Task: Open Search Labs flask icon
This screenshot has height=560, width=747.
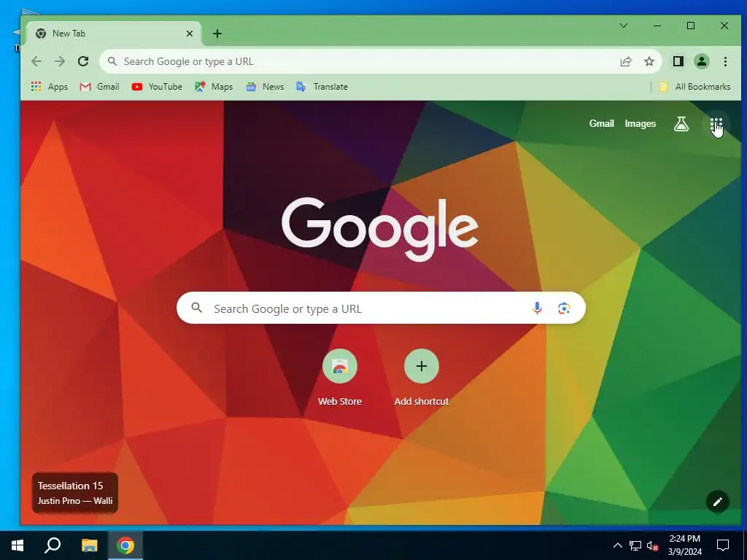Action: point(681,124)
